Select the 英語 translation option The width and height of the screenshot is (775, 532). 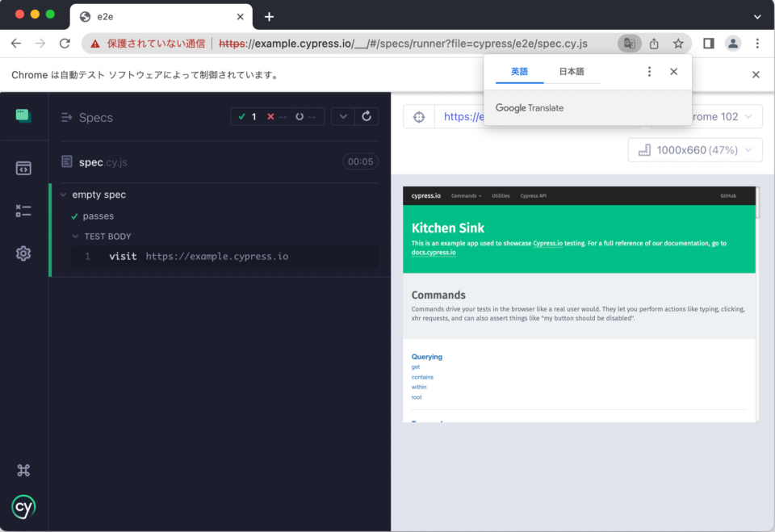click(x=519, y=71)
